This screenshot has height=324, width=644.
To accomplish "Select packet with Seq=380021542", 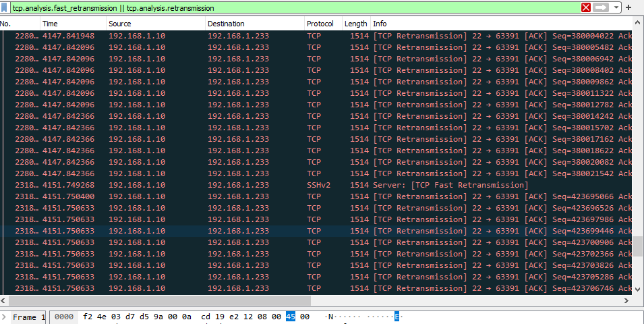I will point(316,173).
